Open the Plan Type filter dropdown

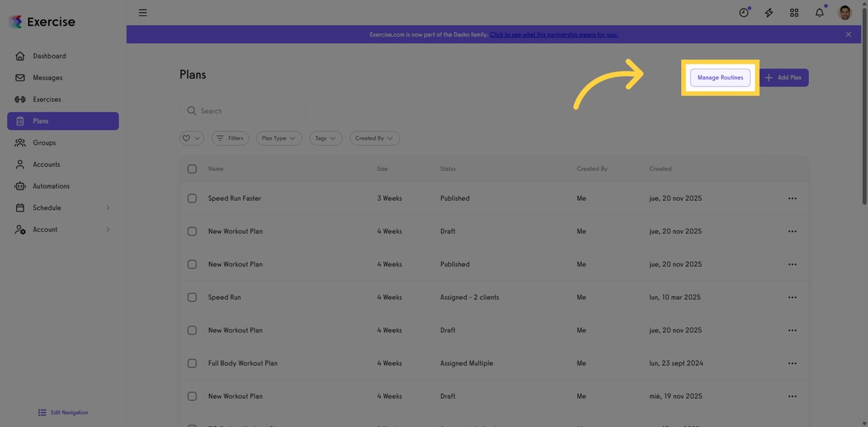click(x=279, y=138)
